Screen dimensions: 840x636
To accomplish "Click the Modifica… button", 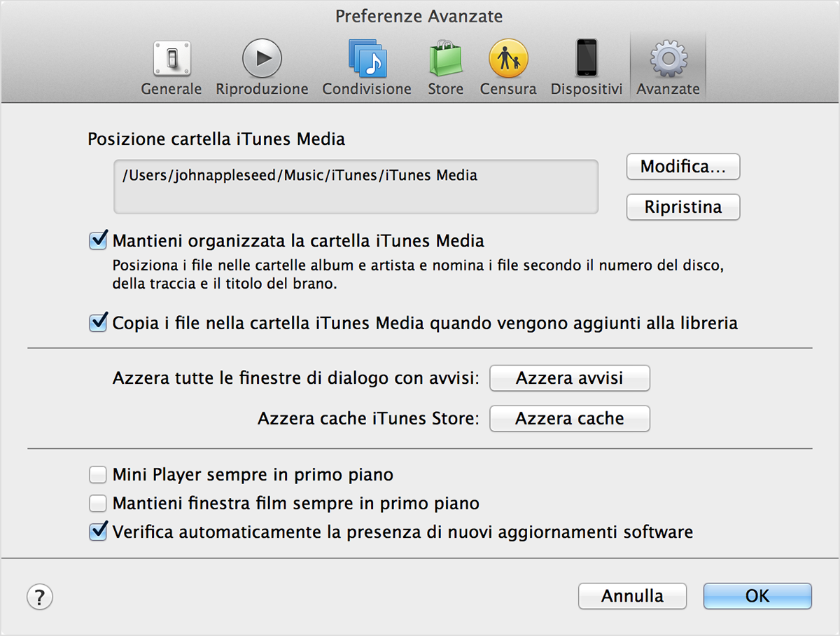I will tap(682, 167).
